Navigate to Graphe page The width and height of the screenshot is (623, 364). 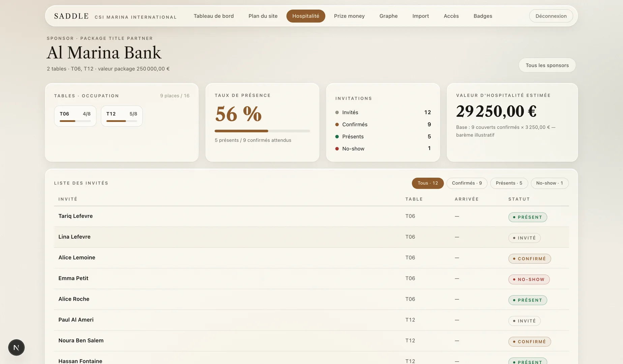tap(388, 16)
